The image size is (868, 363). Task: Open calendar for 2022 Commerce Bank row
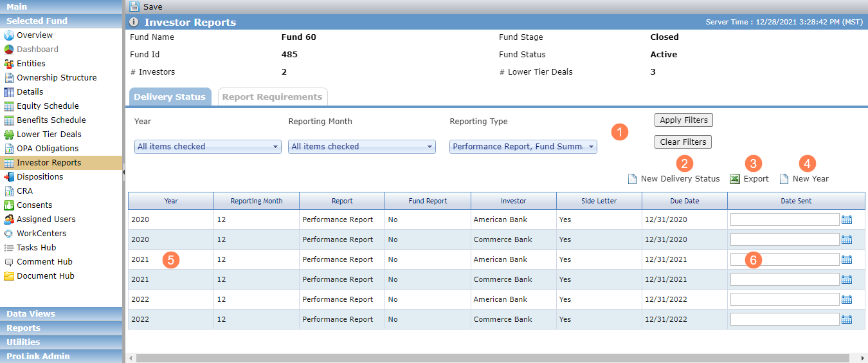847,319
